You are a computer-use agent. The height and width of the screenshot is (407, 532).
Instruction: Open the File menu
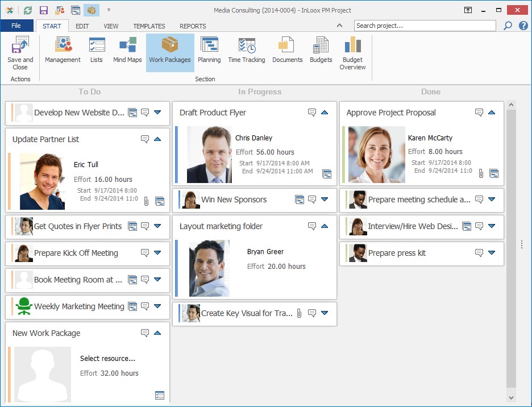[x=16, y=26]
